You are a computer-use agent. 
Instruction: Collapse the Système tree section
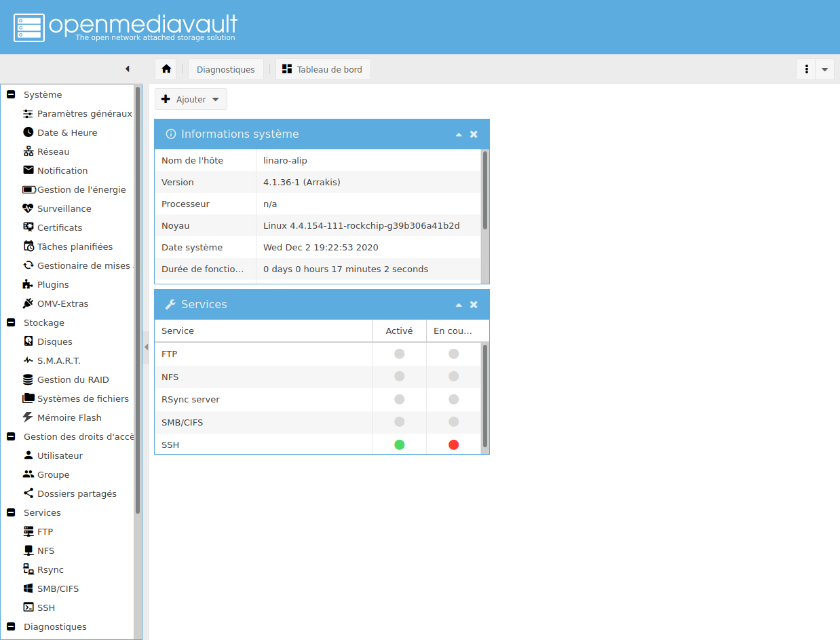[x=11, y=94]
